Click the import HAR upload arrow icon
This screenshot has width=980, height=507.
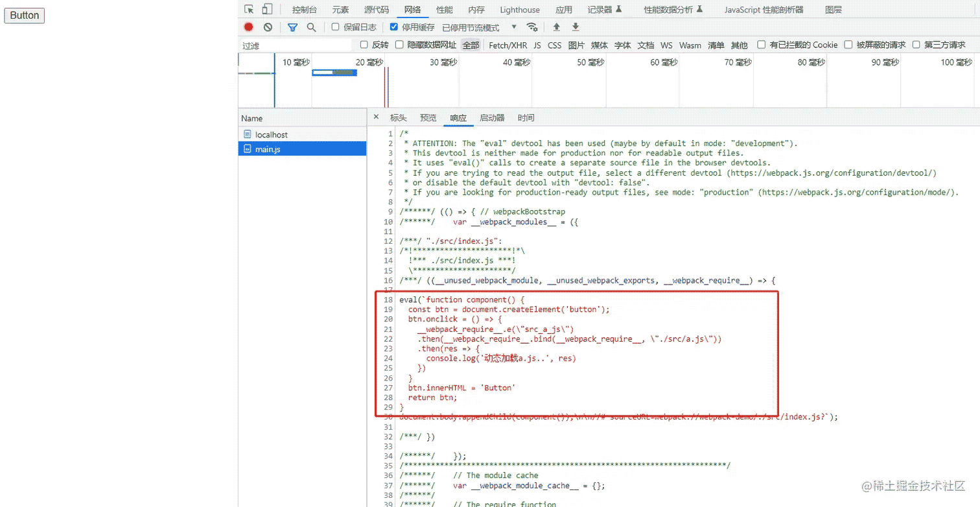(556, 27)
